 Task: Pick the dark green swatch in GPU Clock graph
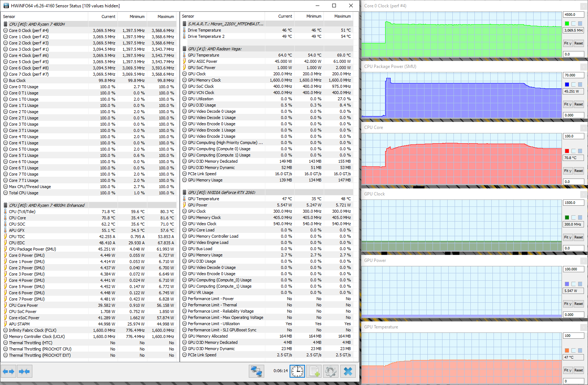[567, 217]
